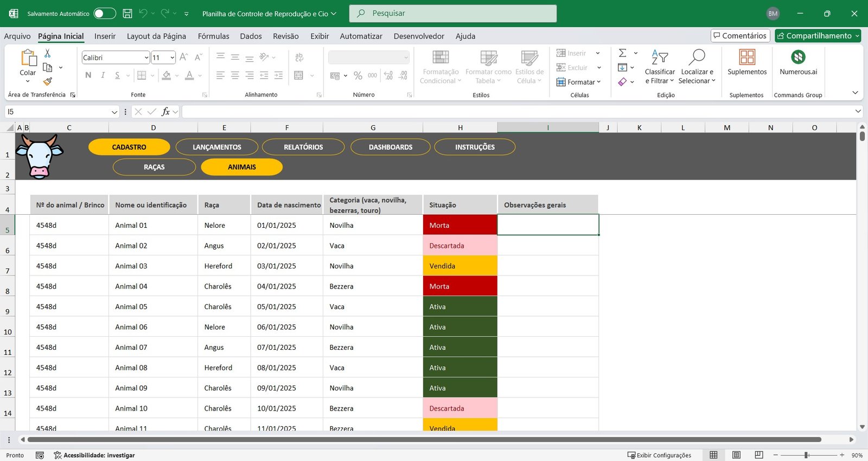868x461 pixels.
Task: Click the zoom level slider handle
Action: click(807, 455)
